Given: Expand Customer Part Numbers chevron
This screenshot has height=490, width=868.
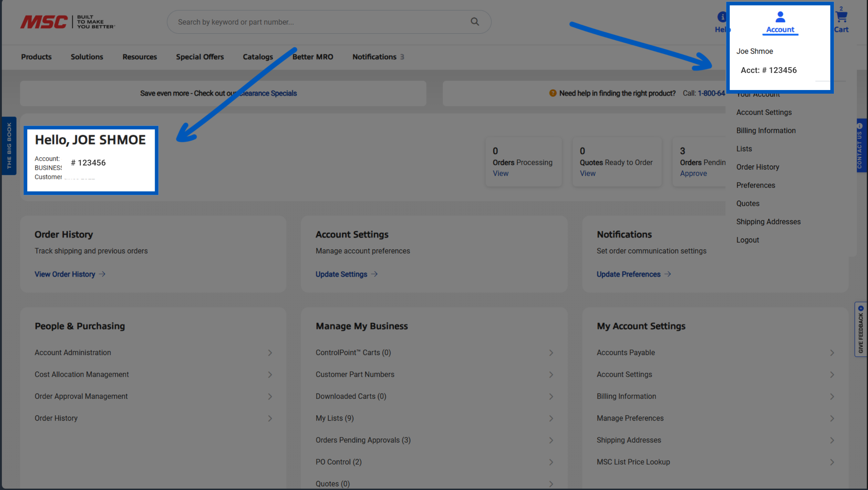Looking at the screenshot, I should click(551, 375).
